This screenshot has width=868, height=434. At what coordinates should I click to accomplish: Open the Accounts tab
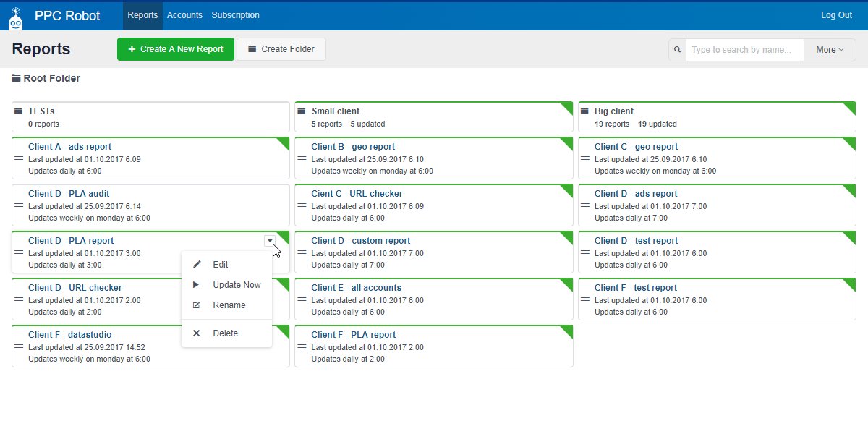184,15
